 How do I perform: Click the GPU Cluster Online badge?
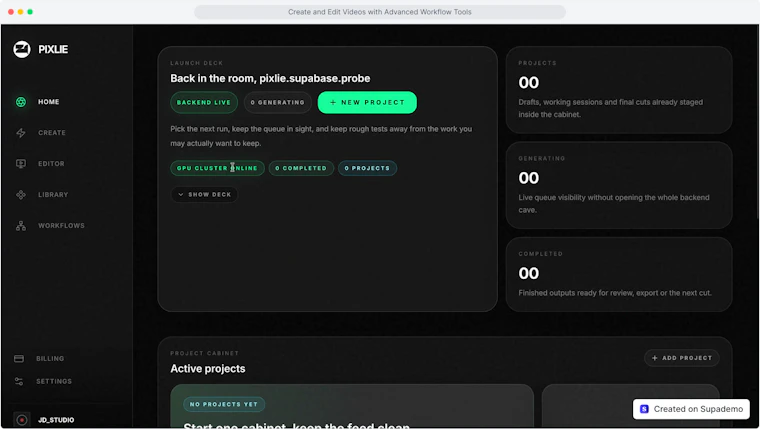tap(217, 168)
